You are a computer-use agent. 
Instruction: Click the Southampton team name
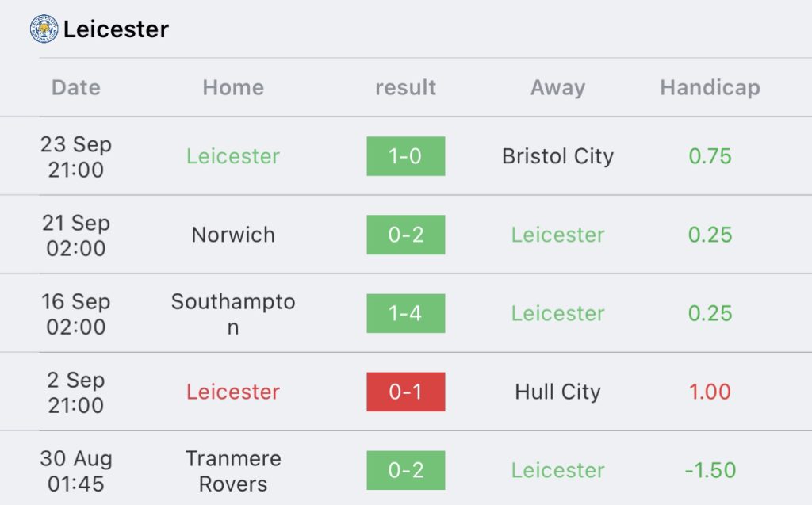[233, 314]
